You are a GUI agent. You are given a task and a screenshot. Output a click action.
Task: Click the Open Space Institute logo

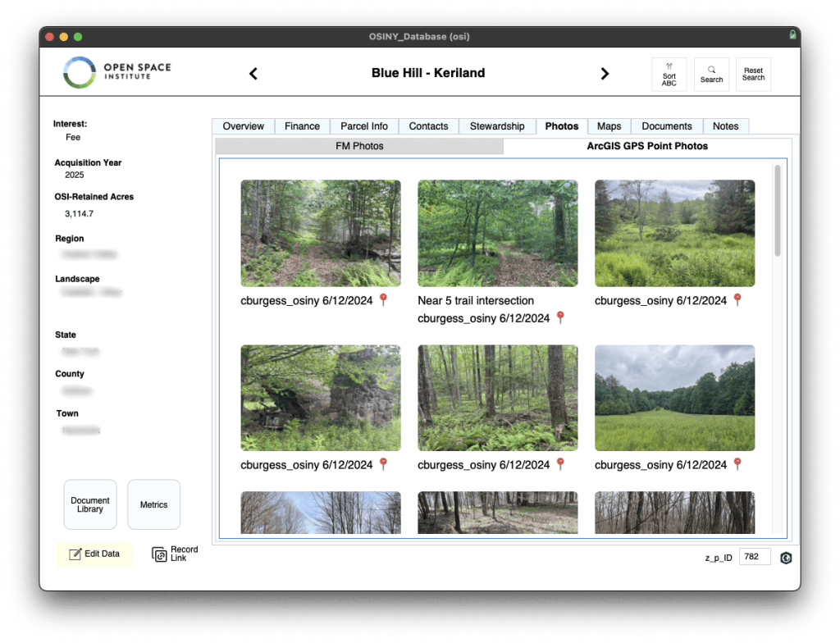(x=116, y=72)
